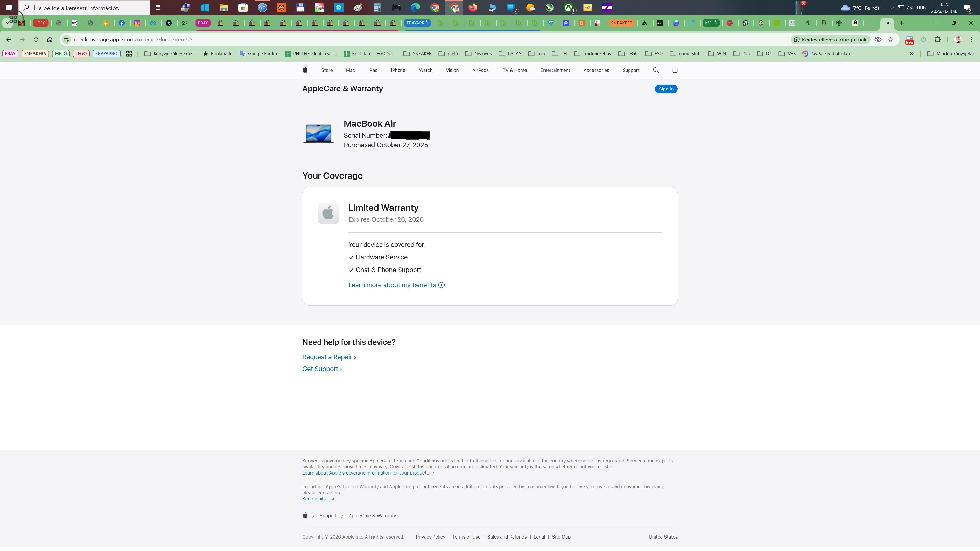
Task: Open the tab search dropdown arrow
Action: [x=8, y=23]
